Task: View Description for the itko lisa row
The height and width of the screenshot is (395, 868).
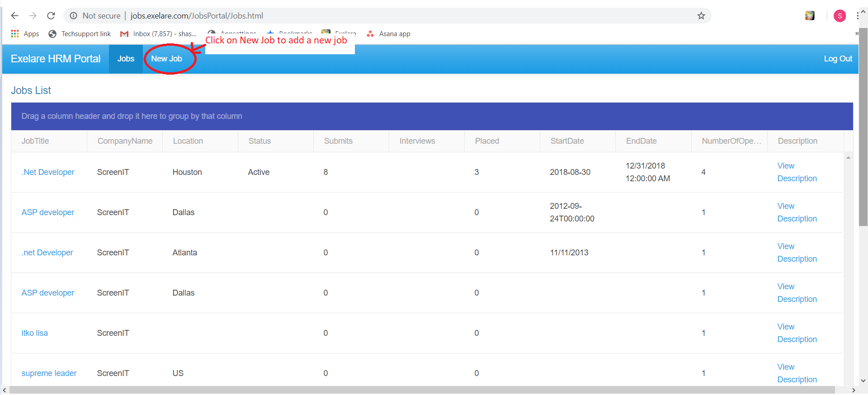Action: point(797,333)
